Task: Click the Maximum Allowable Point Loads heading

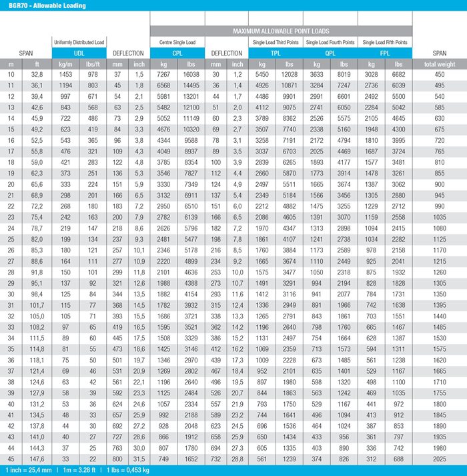Action: pyautogui.click(x=280, y=31)
